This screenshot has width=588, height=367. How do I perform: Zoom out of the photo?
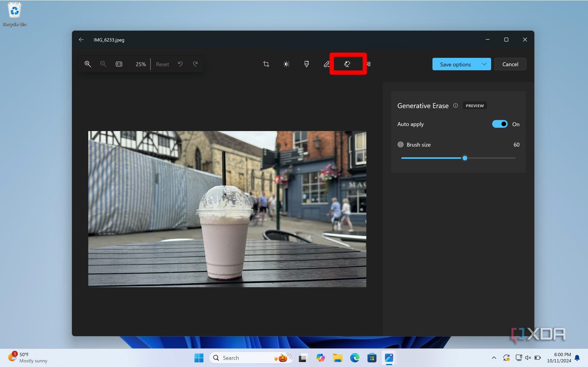(103, 64)
